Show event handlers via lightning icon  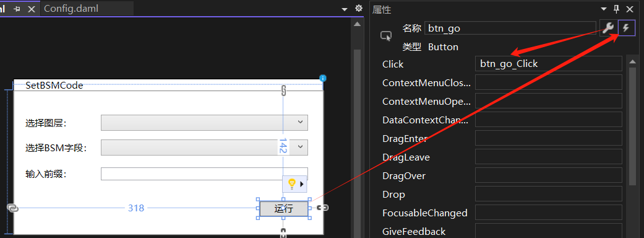pos(626,28)
